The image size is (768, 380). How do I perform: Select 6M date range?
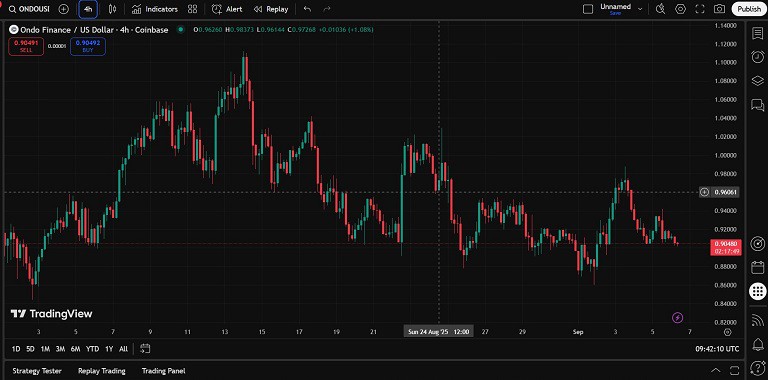pos(75,349)
